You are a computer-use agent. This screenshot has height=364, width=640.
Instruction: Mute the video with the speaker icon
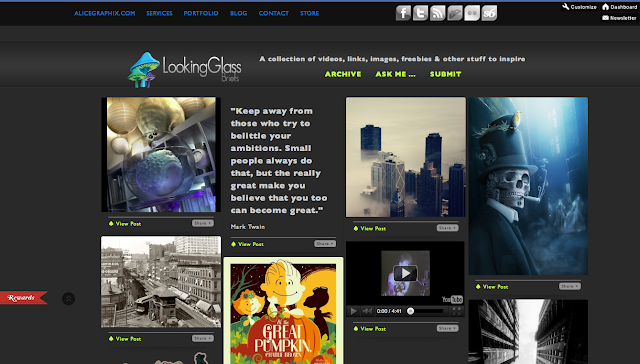[367, 311]
